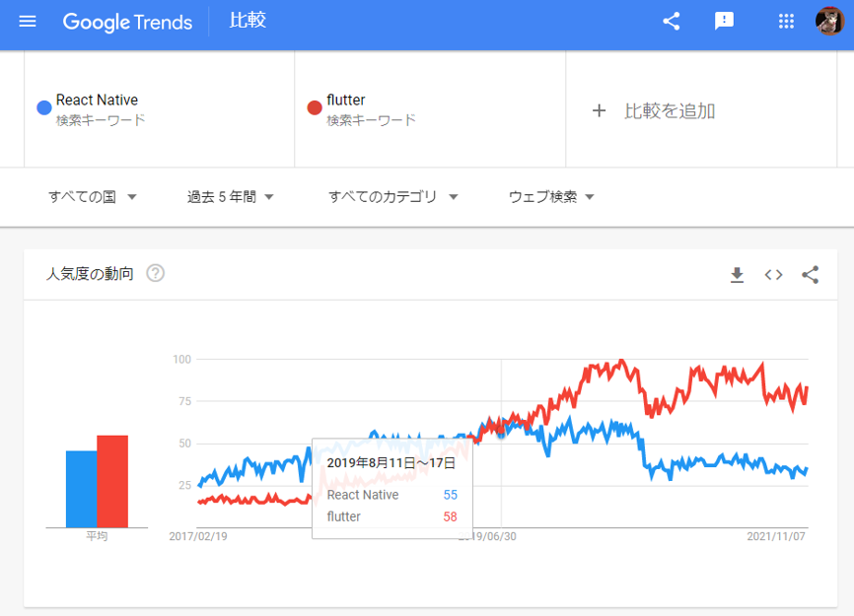Click the 2017/02/19 axis date label
The image size is (854, 616).
tap(198, 536)
